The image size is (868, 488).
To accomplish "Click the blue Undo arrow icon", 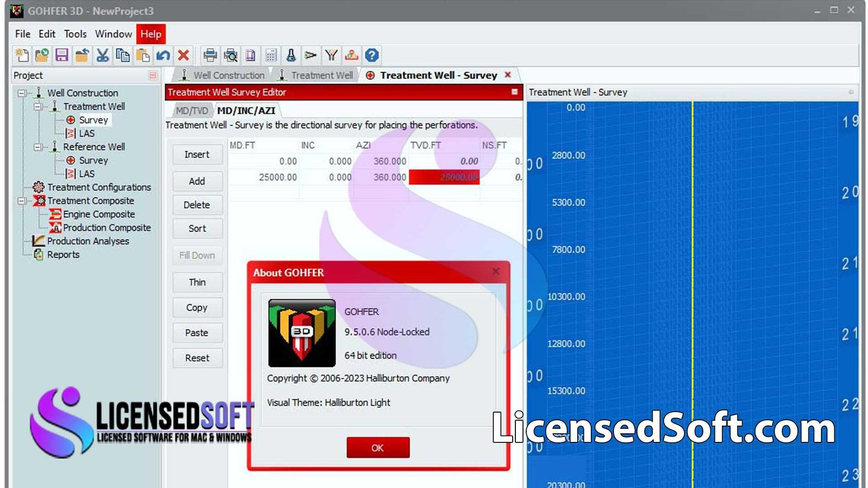I will tap(163, 55).
